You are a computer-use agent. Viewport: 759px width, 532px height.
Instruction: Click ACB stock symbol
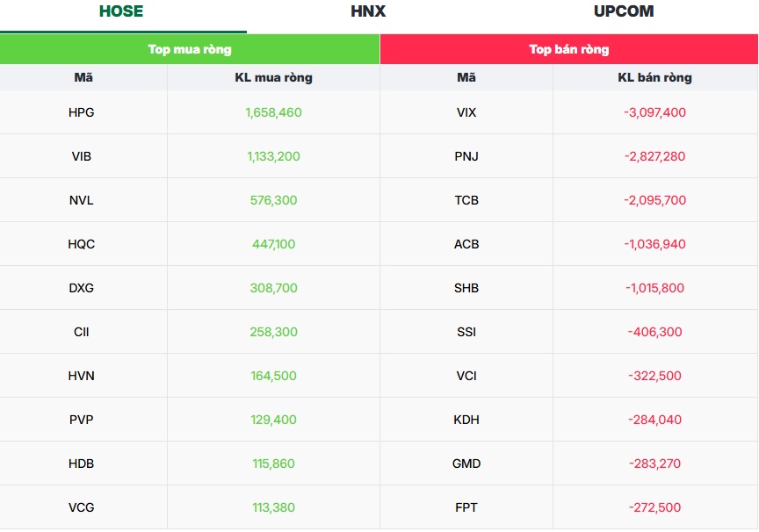(x=466, y=244)
